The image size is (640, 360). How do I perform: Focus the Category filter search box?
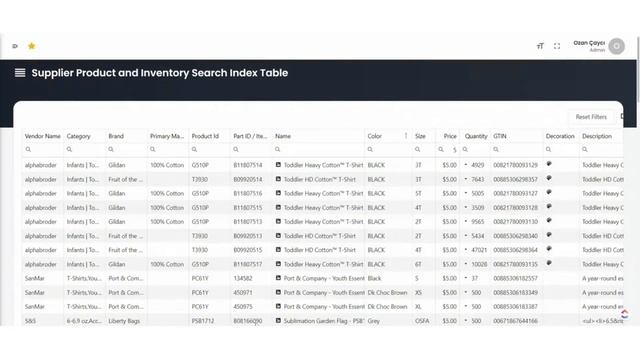(x=84, y=149)
